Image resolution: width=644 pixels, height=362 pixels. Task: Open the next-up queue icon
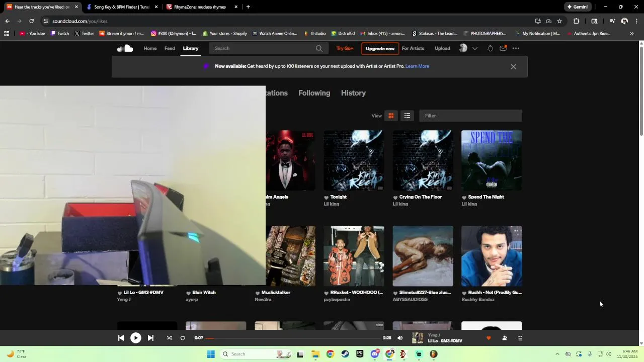pyautogui.click(x=520, y=338)
